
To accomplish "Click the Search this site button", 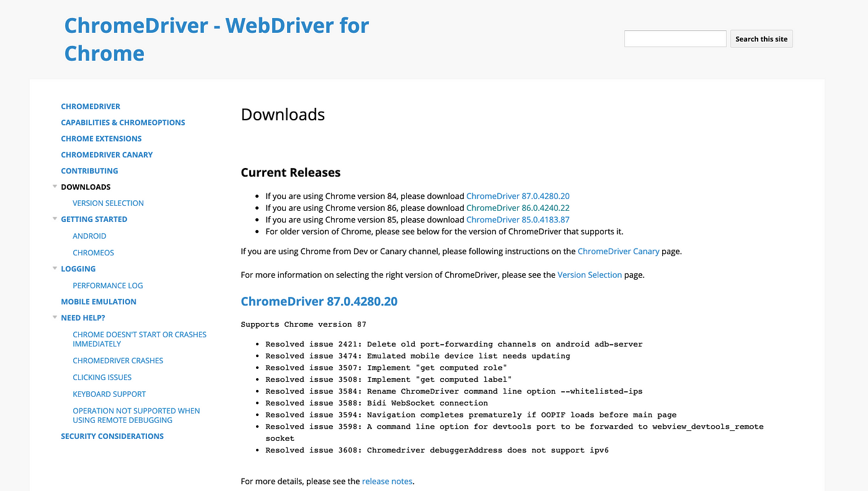I will (x=761, y=38).
